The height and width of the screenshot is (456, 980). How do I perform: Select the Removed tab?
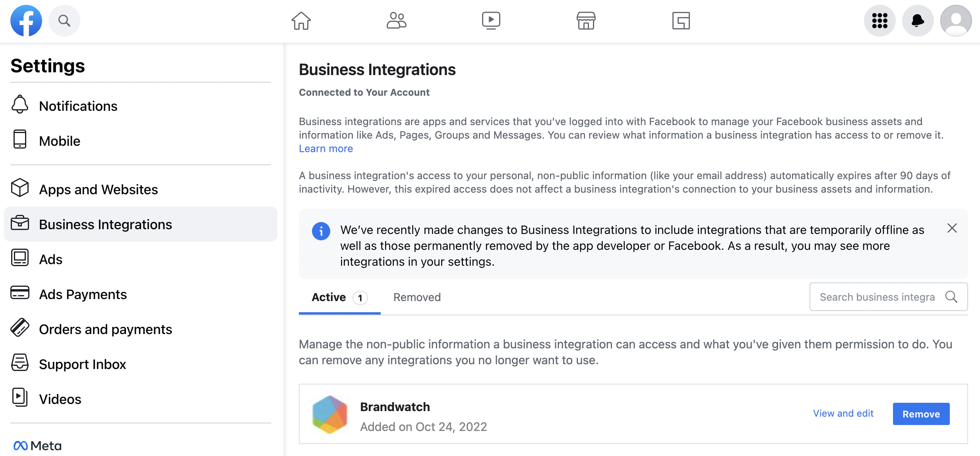point(417,298)
